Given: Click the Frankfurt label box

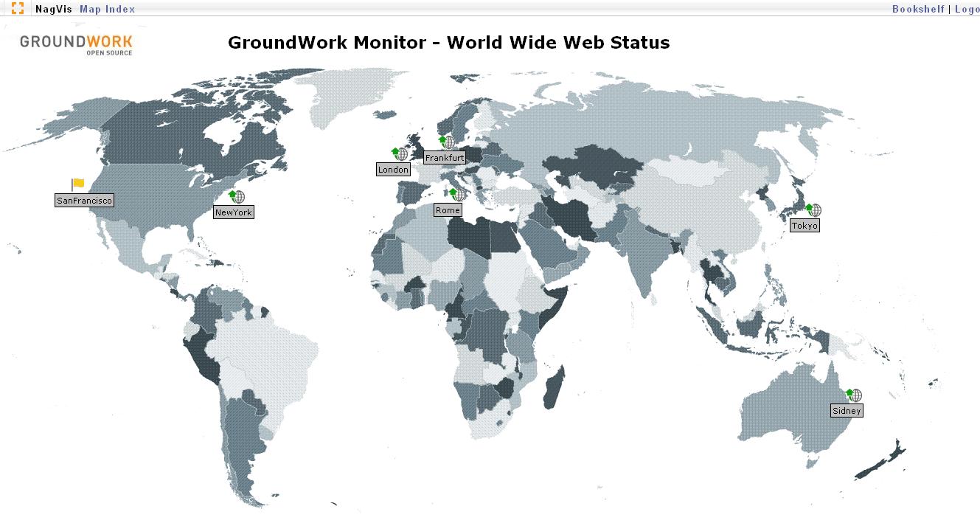Looking at the screenshot, I should tap(445, 158).
